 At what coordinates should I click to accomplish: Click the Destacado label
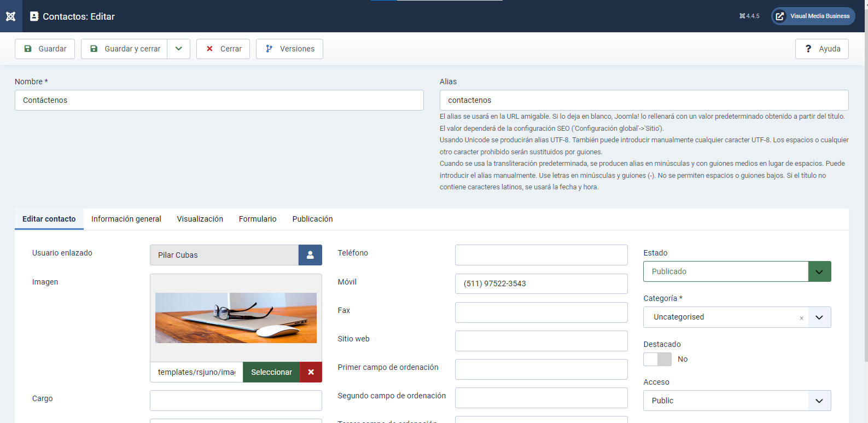[662, 344]
